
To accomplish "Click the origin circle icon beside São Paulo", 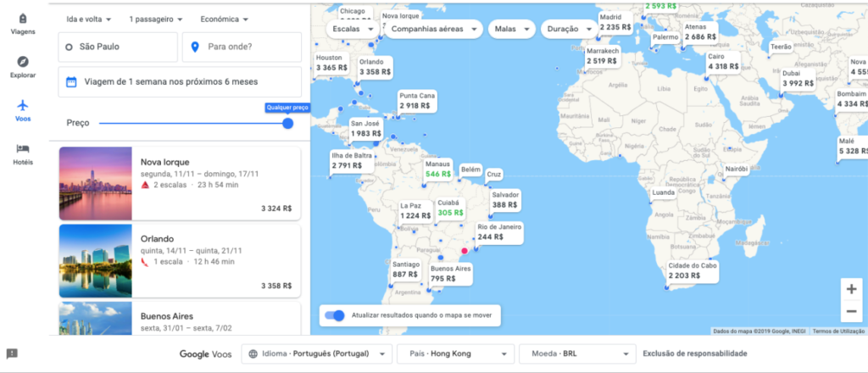I will [x=69, y=47].
